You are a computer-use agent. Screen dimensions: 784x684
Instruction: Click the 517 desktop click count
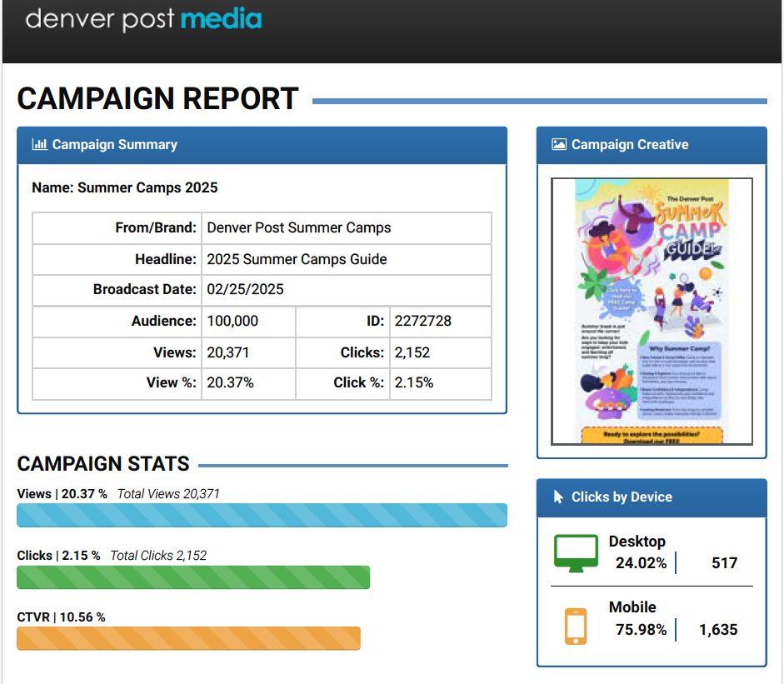tap(725, 563)
